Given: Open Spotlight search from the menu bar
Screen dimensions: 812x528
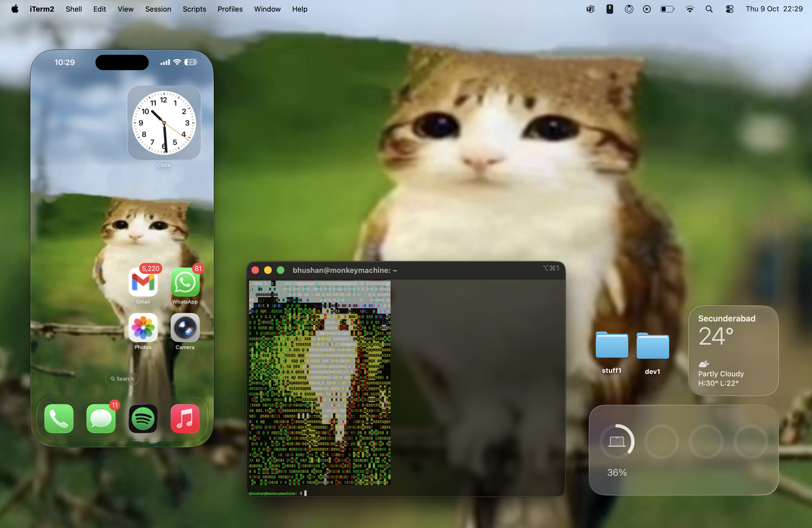Looking at the screenshot, I should point(709,9).
